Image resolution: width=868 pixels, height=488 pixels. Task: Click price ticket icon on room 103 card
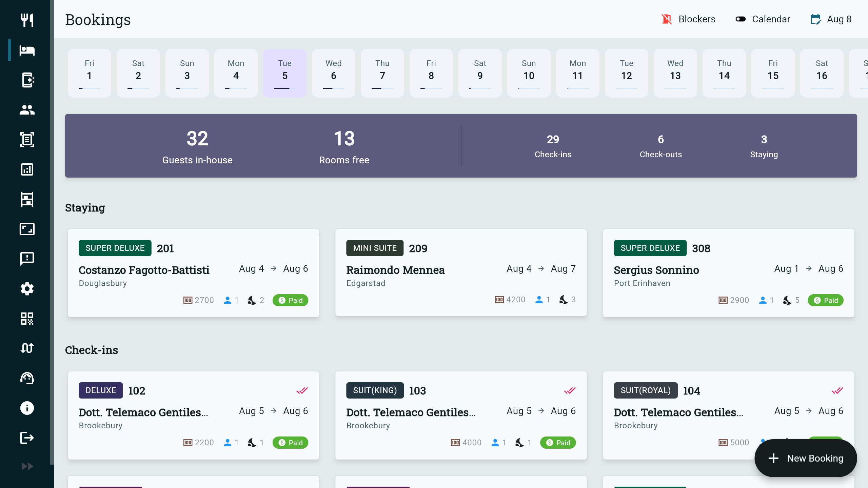(x=455, y=443)
